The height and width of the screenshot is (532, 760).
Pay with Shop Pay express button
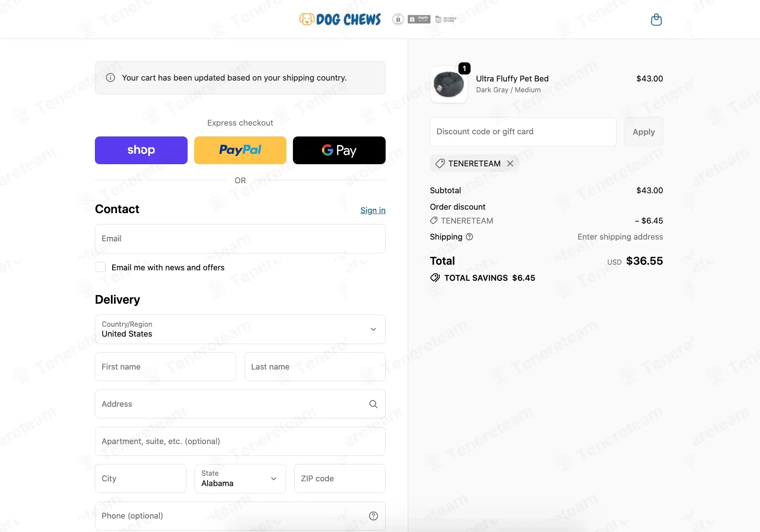click(x=141, y=150)
